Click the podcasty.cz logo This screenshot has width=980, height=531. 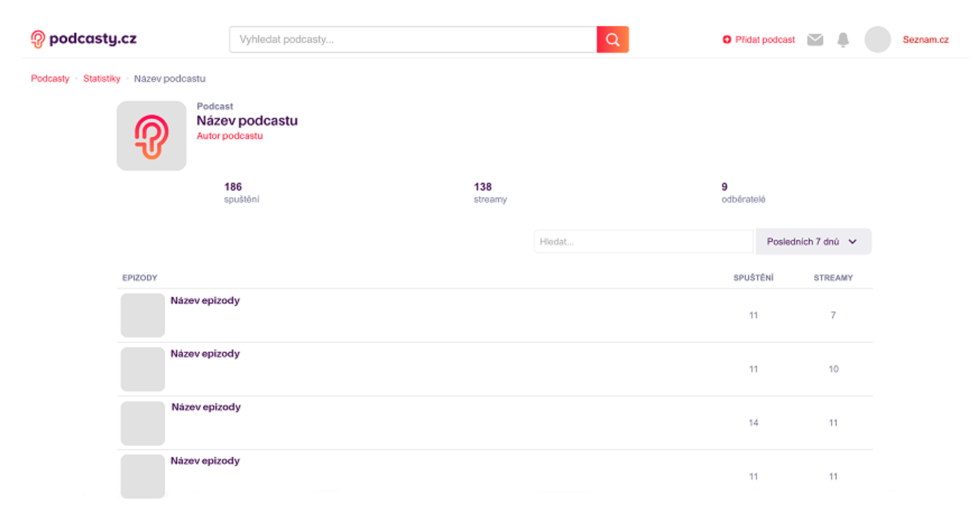pos(84,39)
